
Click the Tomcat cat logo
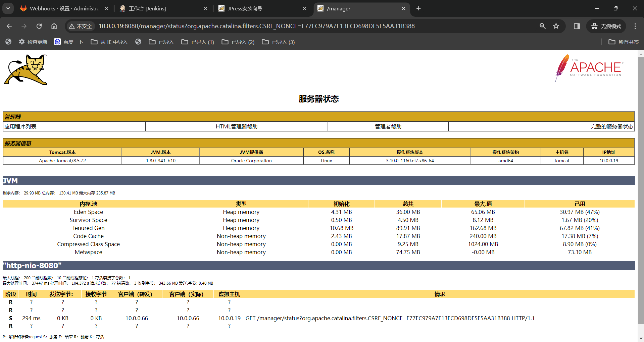click(26, 69)
